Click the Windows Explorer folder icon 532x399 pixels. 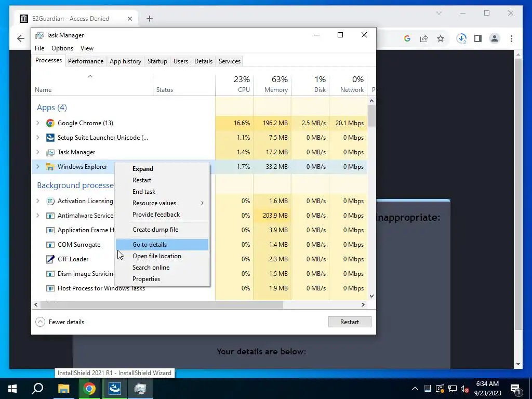[50, 167]
